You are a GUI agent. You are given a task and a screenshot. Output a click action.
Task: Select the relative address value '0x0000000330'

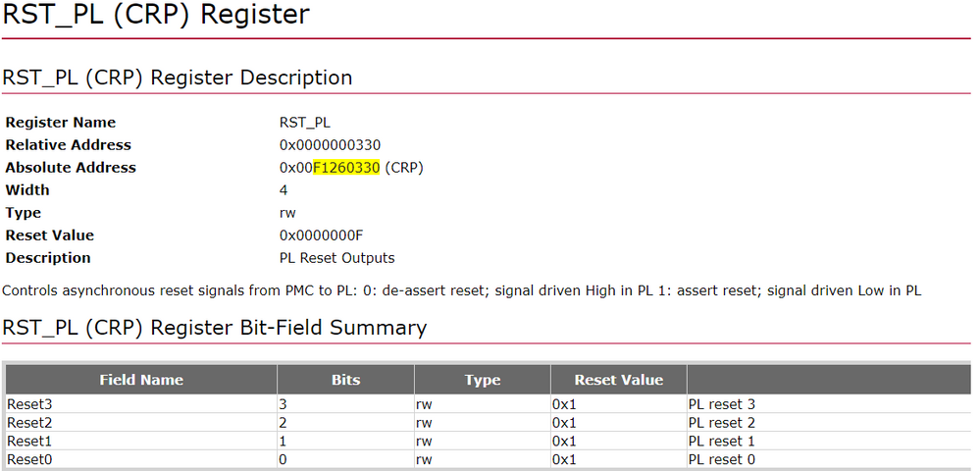tap(330, 145)
